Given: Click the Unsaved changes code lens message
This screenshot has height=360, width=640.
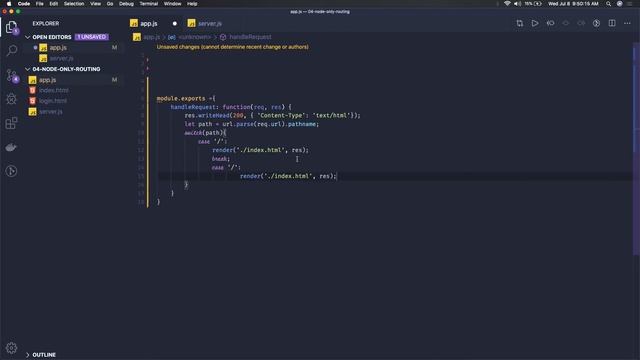Looking at the screenshot, I should click(233, 47).
